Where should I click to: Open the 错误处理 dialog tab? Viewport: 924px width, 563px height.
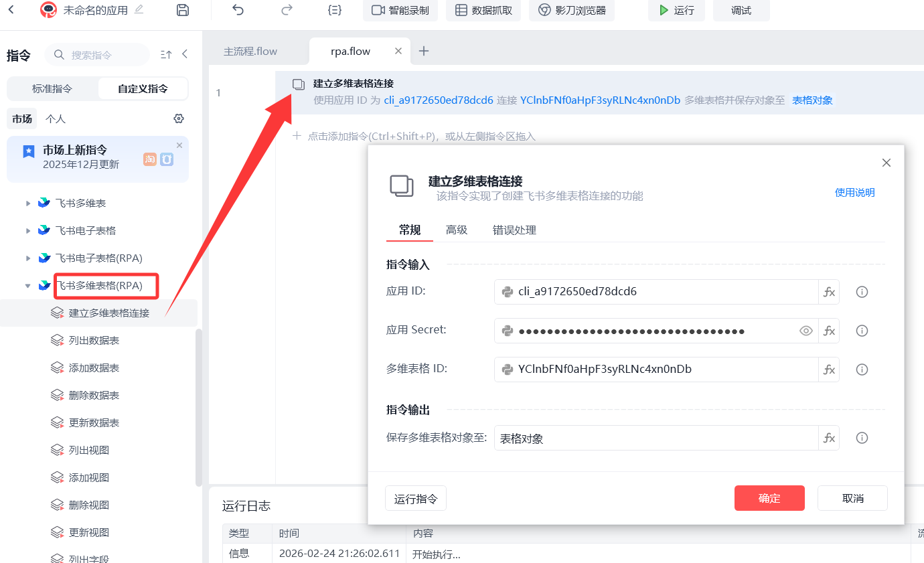coord(514,230)
